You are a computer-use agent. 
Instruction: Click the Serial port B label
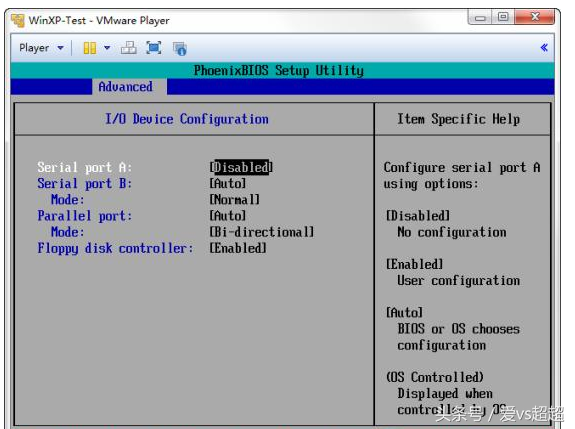pyautogui.click(x=84, y=183)
